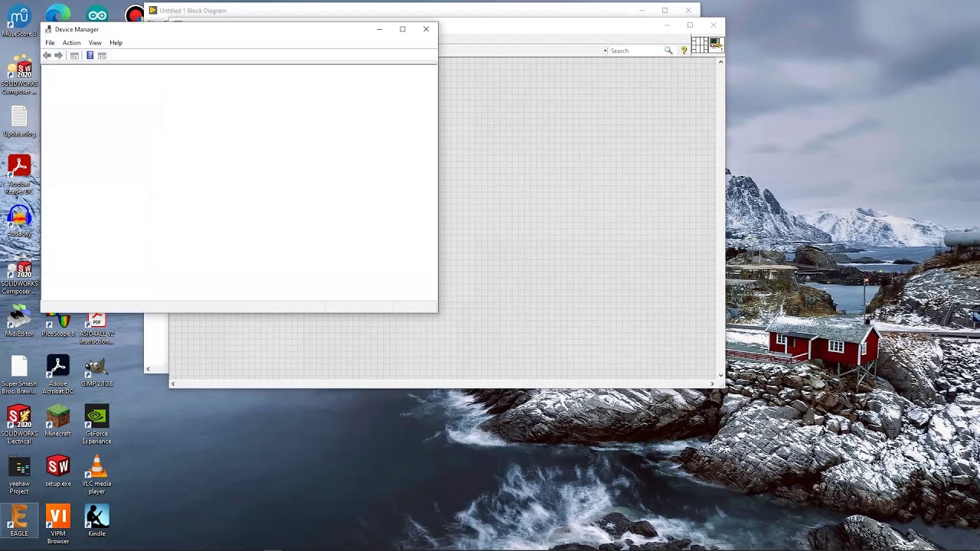This screenshot has height=551, width=980.
Task: Click the VI icon in LabVIEW top-right corner
Action: tap(716, 46)
